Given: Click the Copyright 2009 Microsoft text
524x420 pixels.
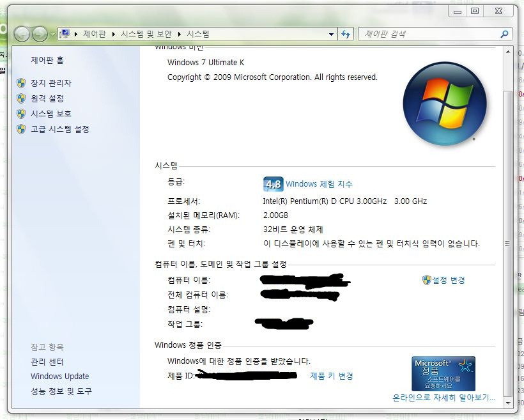Looking at the screenshot, I should click(272, 77).
